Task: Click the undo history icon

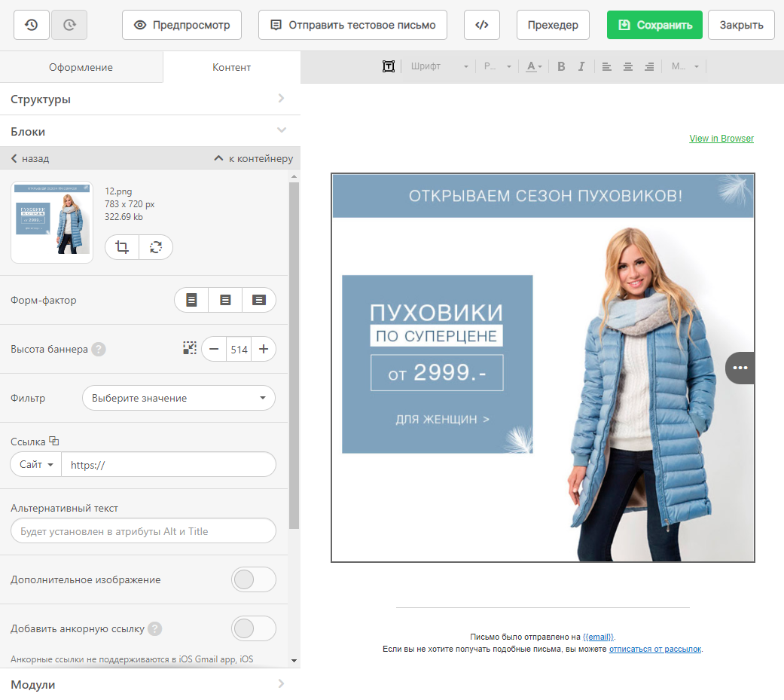Action: [32, 25]
